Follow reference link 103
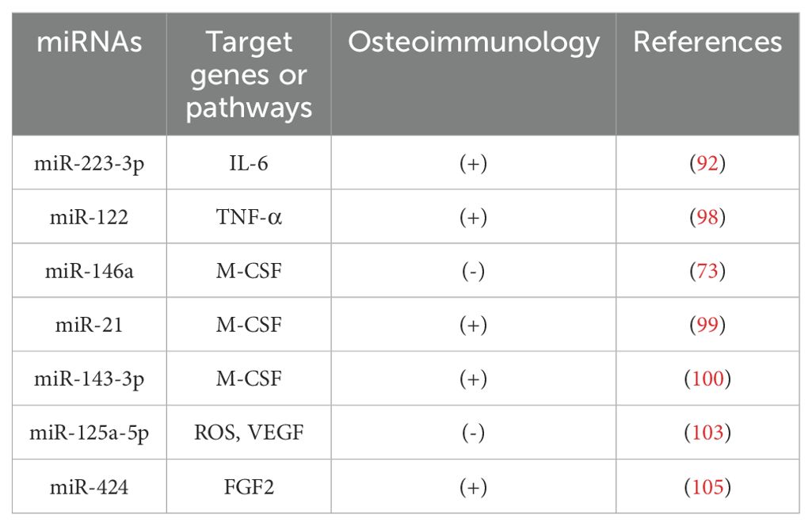 click(707, 433)
